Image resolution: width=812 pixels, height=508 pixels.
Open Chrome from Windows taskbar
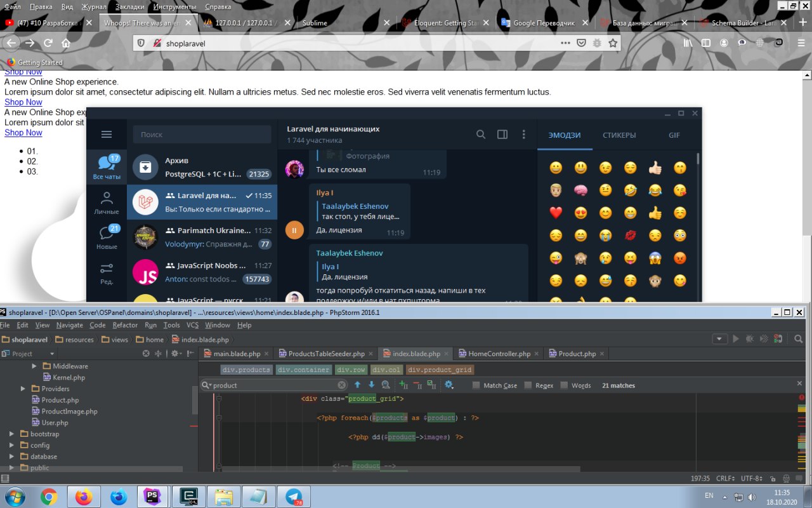[x=49, y=497]
